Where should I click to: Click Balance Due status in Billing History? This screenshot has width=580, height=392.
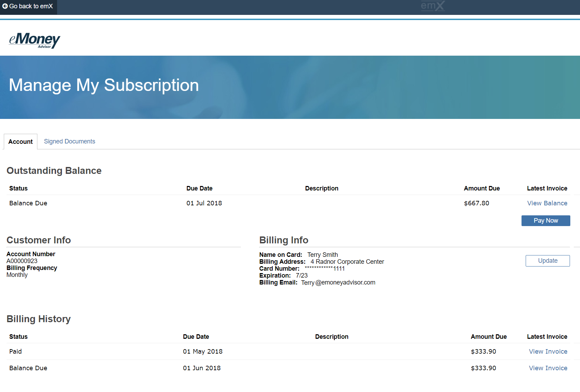click(28, 368)
